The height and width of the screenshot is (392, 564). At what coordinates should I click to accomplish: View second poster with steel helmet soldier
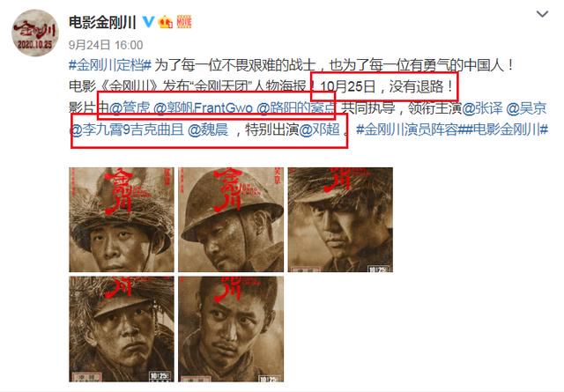231,219
